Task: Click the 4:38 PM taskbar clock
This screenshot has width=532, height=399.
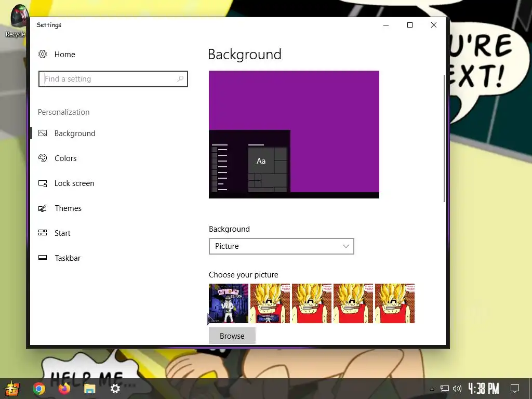Action: coord(484,389)
